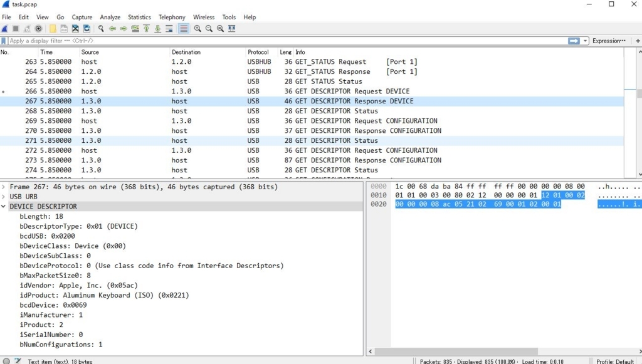Zoom out on packet text
Screen dimensions: 642x364
pyautogui.click(x=209, y=29)
